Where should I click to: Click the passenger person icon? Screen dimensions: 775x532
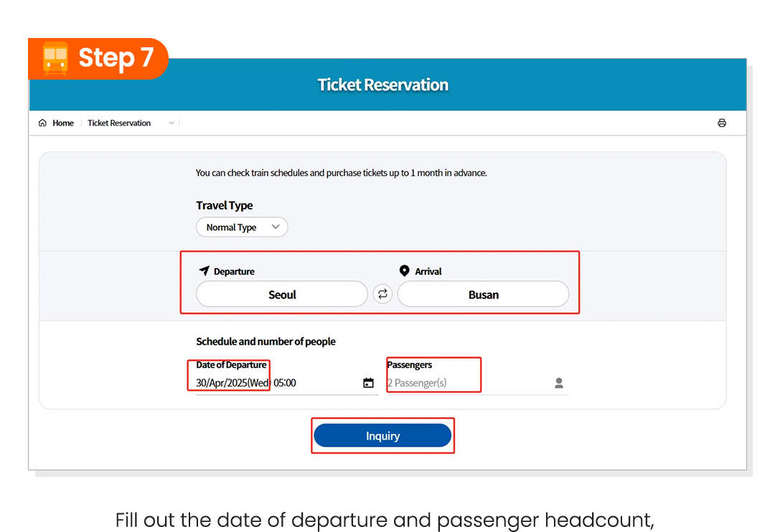coord(559,383)
